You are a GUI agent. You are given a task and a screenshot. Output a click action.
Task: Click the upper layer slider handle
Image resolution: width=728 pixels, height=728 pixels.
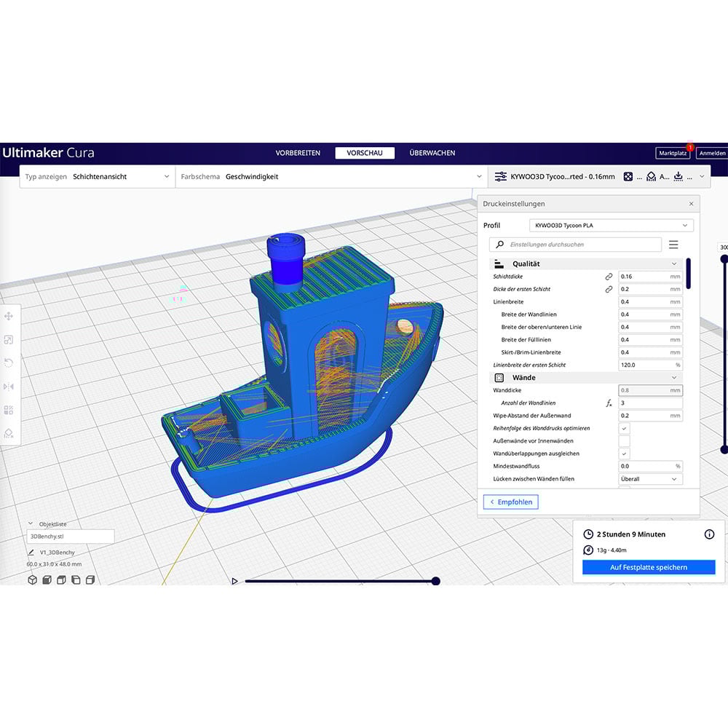(x=724, y=259)
